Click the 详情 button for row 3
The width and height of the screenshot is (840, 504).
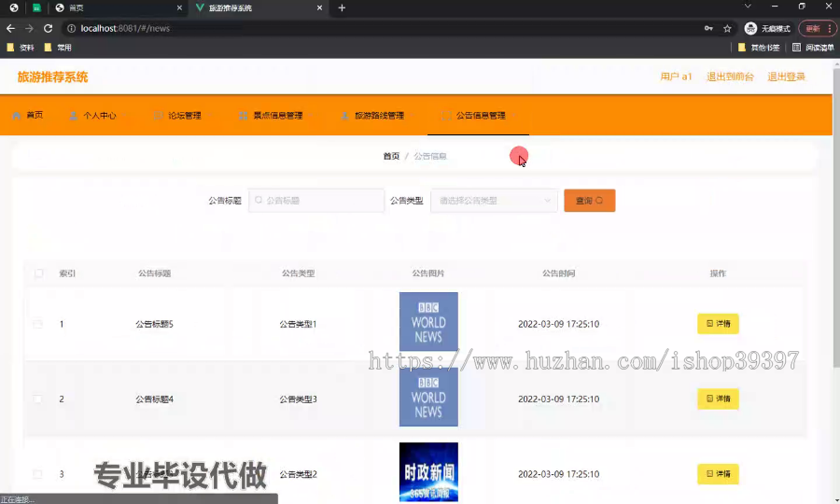click(718, 473)
